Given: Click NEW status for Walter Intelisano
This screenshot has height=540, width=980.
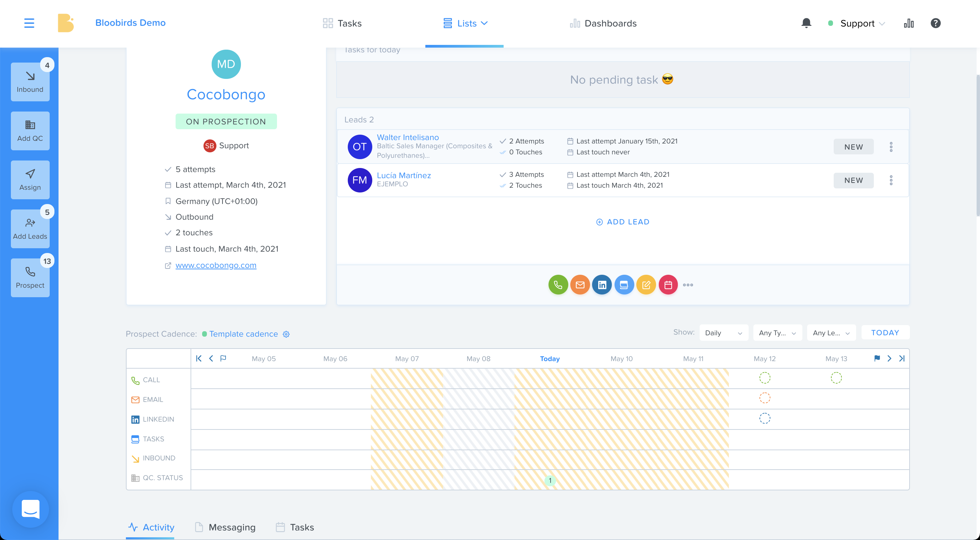Looking at the screenshot, I should click(854, 147).
